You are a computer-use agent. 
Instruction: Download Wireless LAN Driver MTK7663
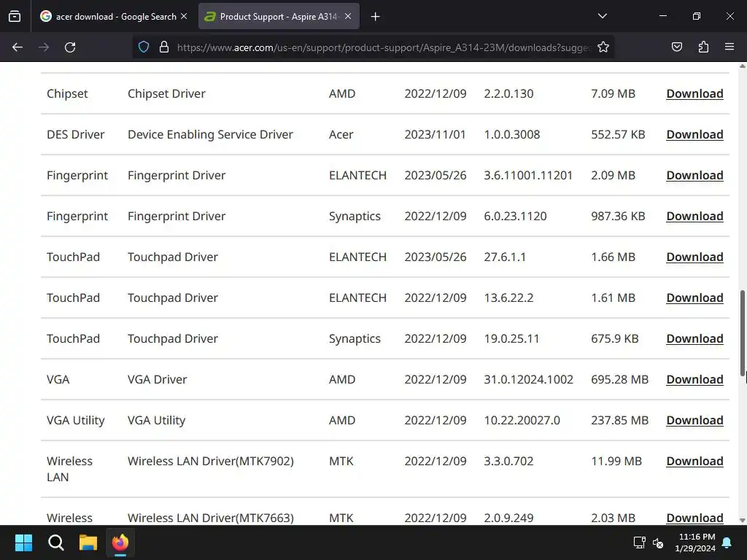pos(694,518)
